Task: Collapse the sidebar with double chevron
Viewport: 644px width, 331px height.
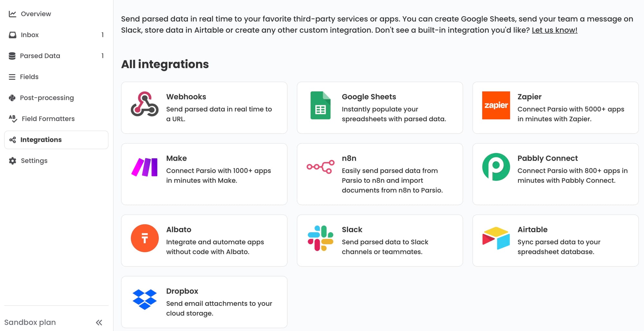Action: [x=99, y=323]
